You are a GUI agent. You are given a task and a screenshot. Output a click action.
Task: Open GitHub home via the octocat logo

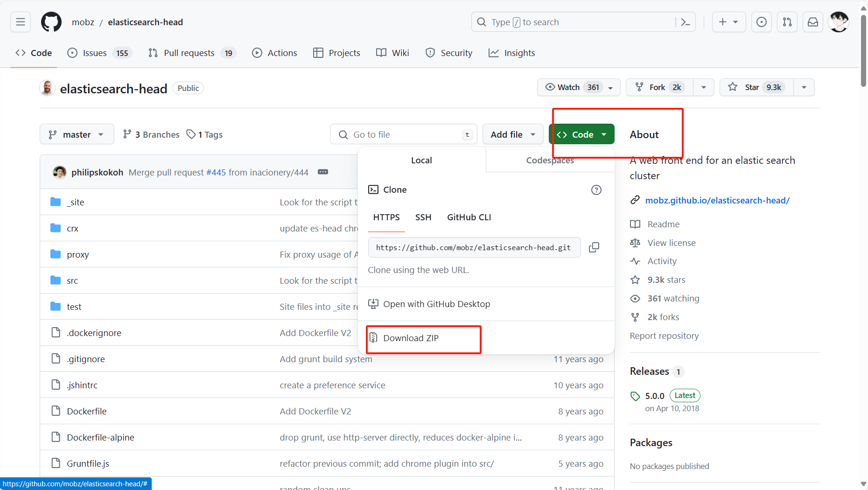51,21
